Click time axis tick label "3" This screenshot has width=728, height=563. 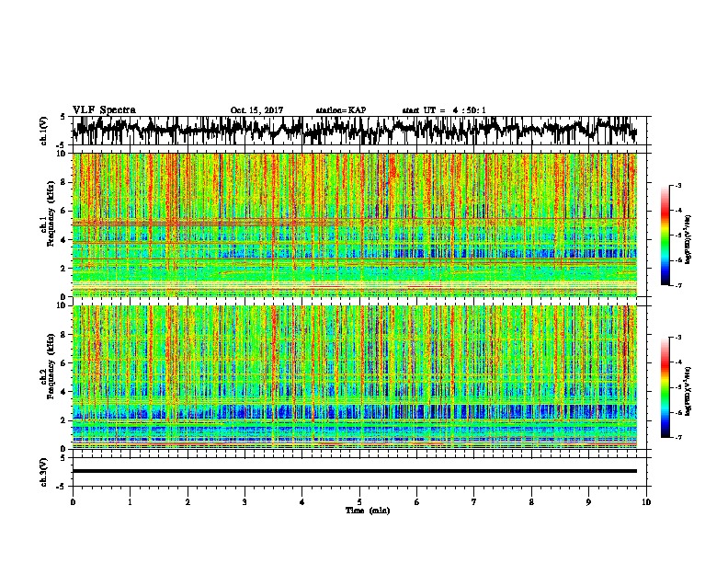pos(245,502)
